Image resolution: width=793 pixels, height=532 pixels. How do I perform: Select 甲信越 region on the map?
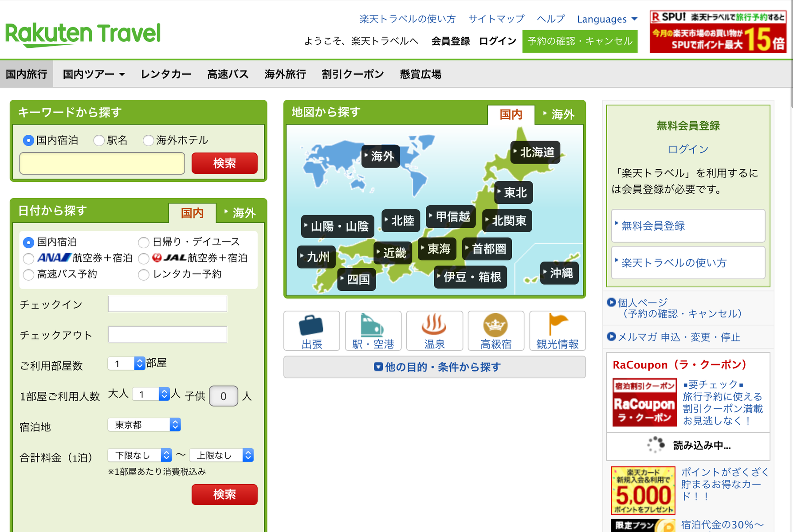point(451,217)
